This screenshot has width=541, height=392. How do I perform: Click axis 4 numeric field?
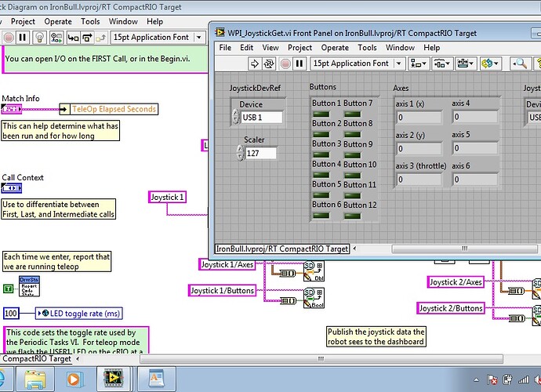tap(475, 117)
